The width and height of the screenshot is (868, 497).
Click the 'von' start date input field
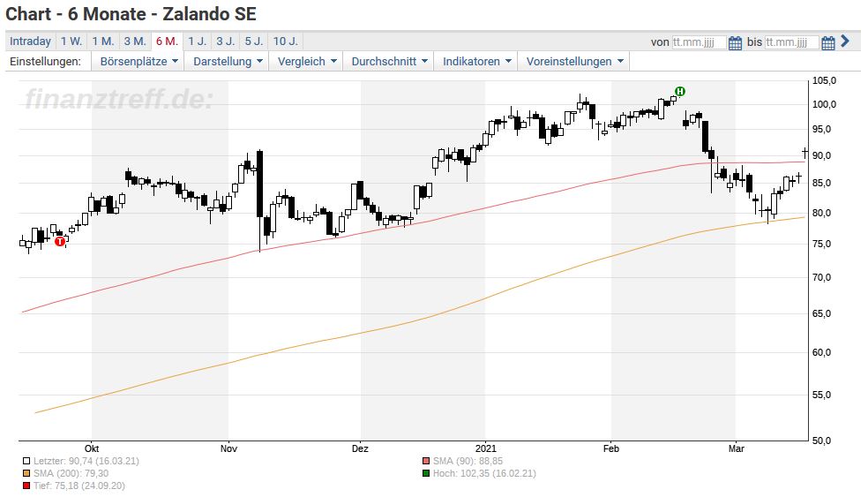699,42
